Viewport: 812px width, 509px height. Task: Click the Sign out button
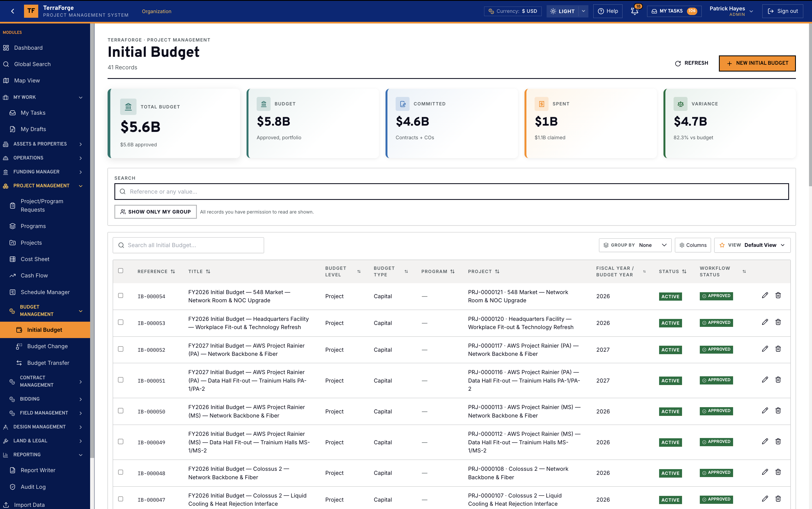click(783, 11)
